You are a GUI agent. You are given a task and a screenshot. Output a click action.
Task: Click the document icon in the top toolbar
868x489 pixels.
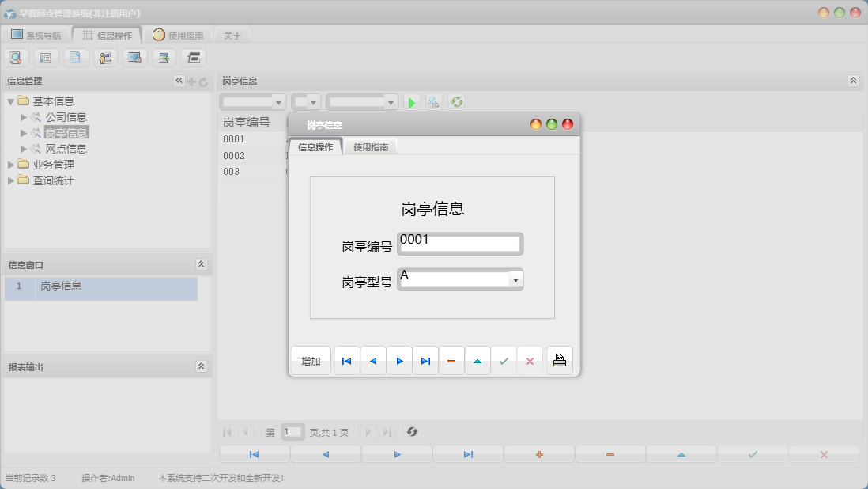pos(75,57)
